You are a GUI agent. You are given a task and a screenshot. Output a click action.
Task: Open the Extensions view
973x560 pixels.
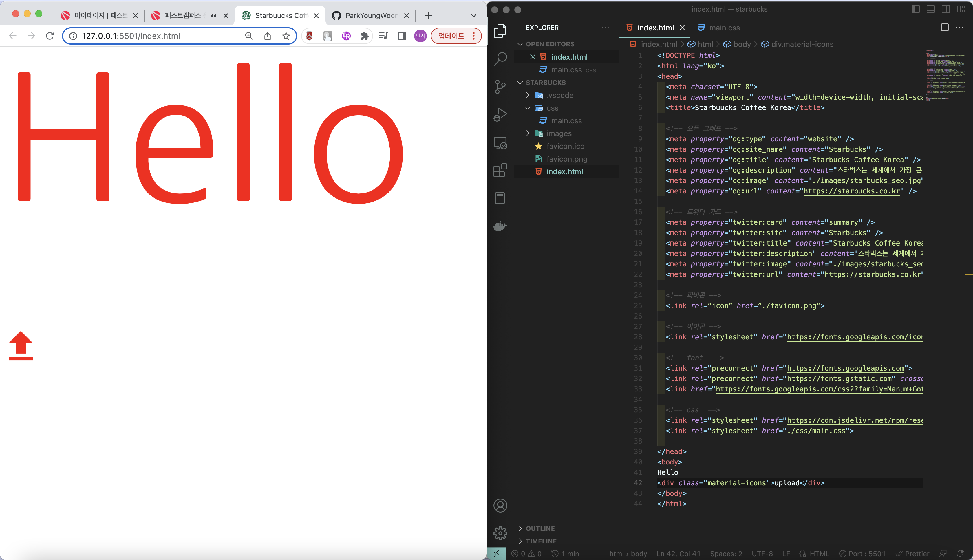(500, 170)
